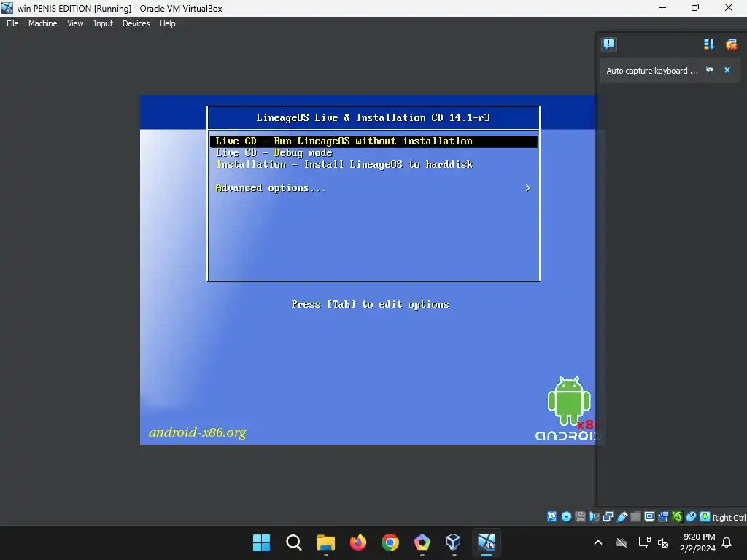Click the android-x86.org text
Viewport: 747px width, 560px height.
197,432
